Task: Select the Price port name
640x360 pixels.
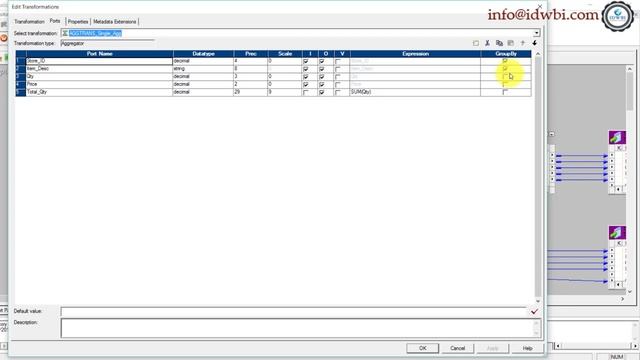Action: (x=32, y=84)
